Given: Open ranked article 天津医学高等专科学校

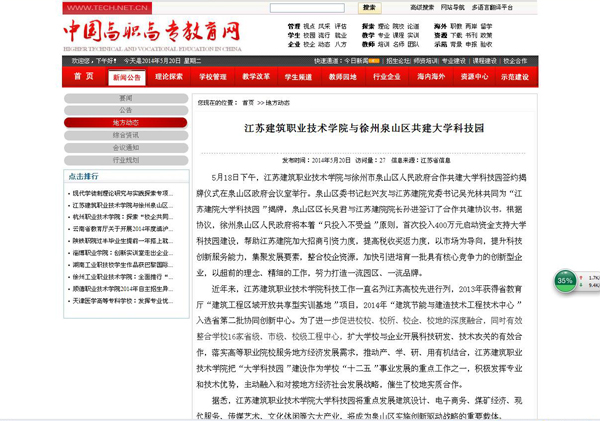Looking at the screenshot, I should (123, 299).
